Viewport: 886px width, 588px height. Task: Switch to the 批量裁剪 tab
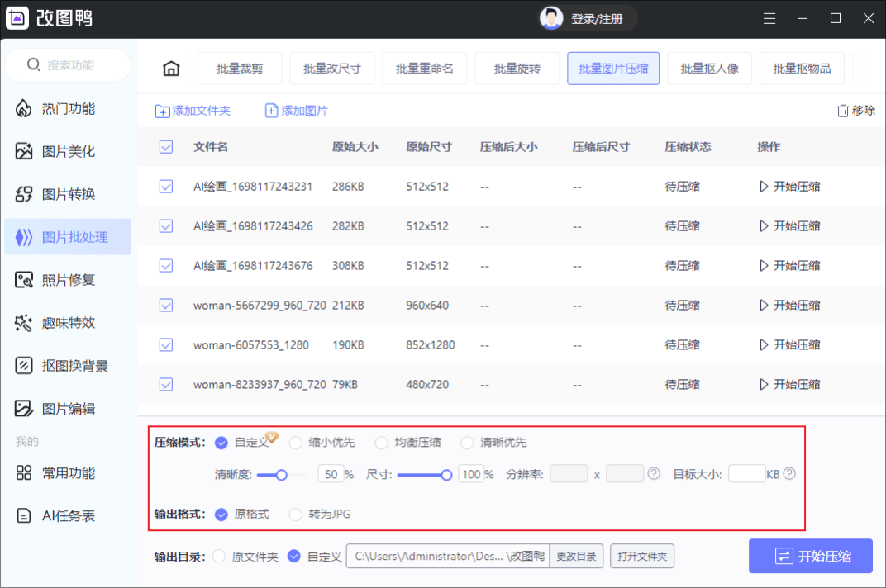tap(240, 69)
